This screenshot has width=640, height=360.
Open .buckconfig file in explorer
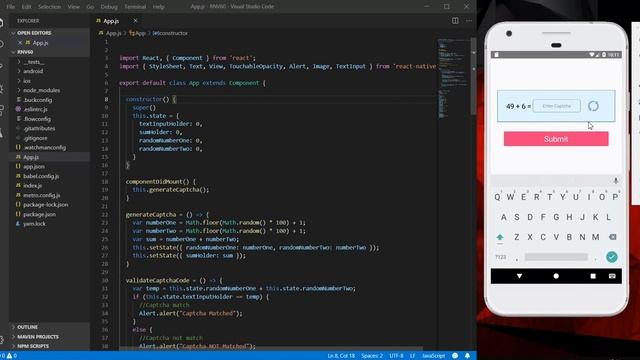[x=49, y=100]
